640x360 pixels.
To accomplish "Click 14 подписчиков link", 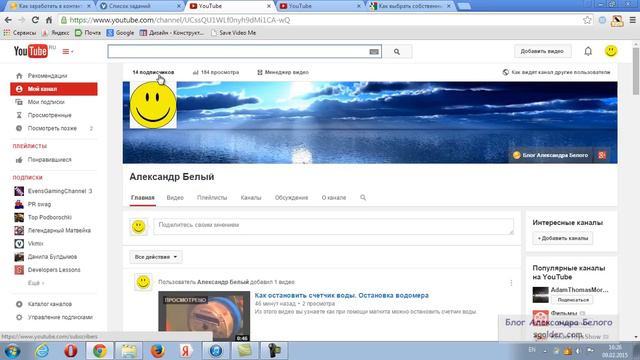I will (153, 72).
